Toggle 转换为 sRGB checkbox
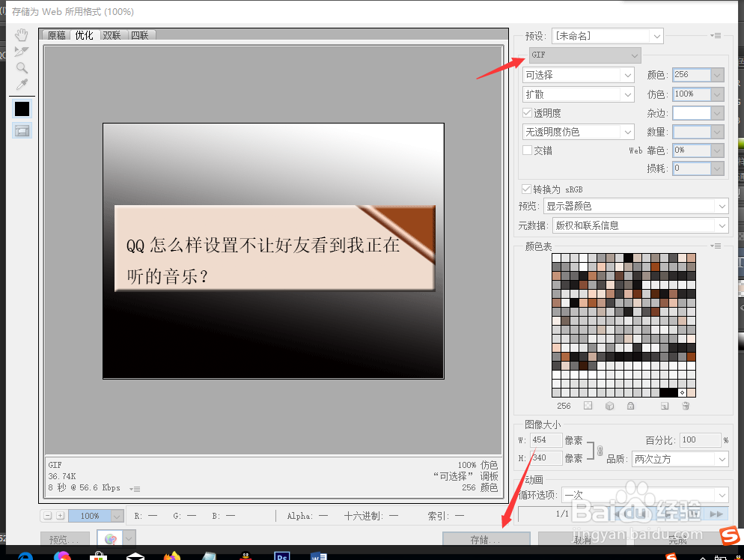Screen dimensions: 744x560 525,189
